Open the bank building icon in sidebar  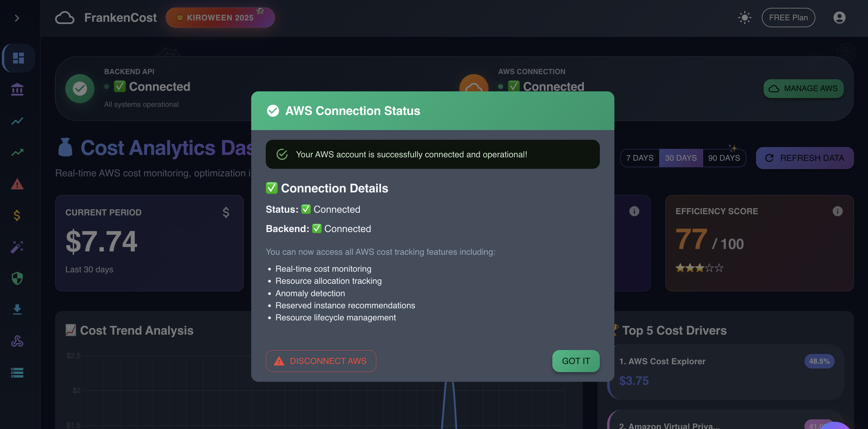point(17,90)
